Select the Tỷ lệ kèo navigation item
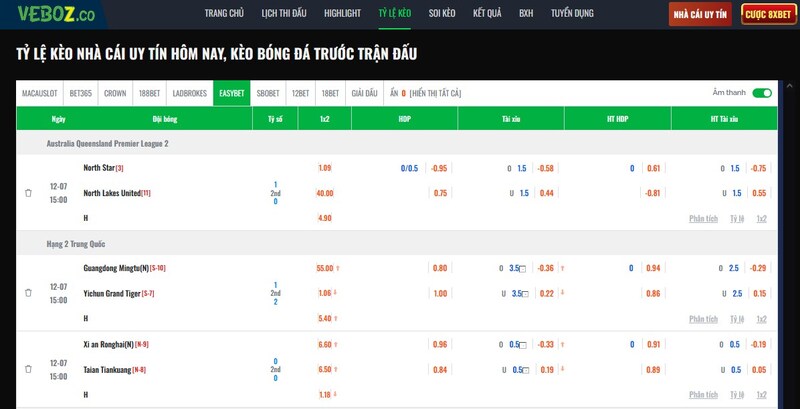 point(394,13)
